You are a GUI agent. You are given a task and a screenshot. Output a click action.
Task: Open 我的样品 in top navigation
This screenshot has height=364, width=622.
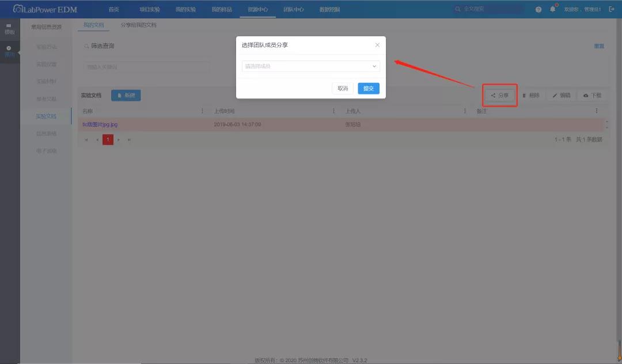pos(222,10)
